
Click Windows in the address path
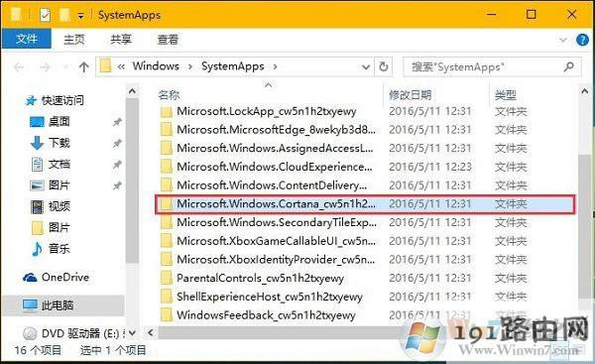click(156, 66)
